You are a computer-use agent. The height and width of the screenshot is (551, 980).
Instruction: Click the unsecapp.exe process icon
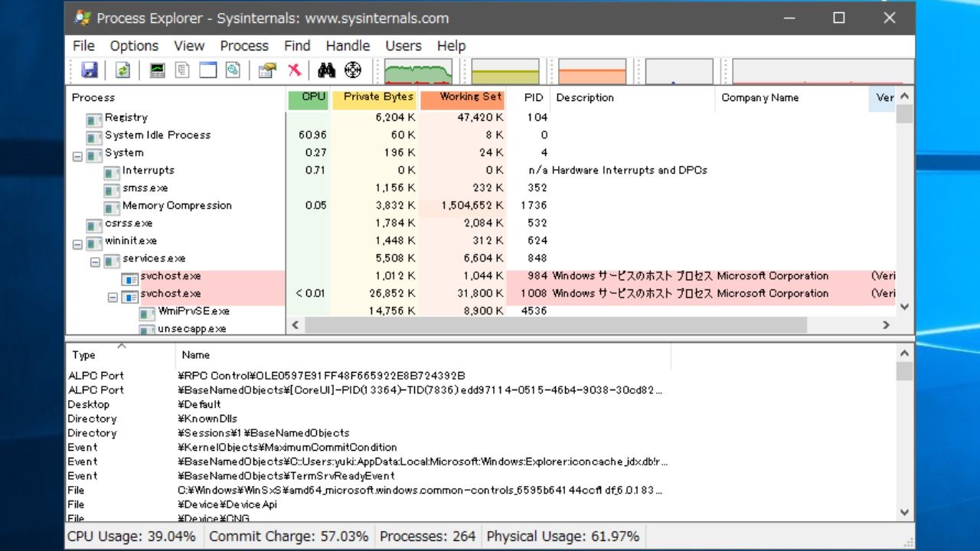click(x=147, y=330)
